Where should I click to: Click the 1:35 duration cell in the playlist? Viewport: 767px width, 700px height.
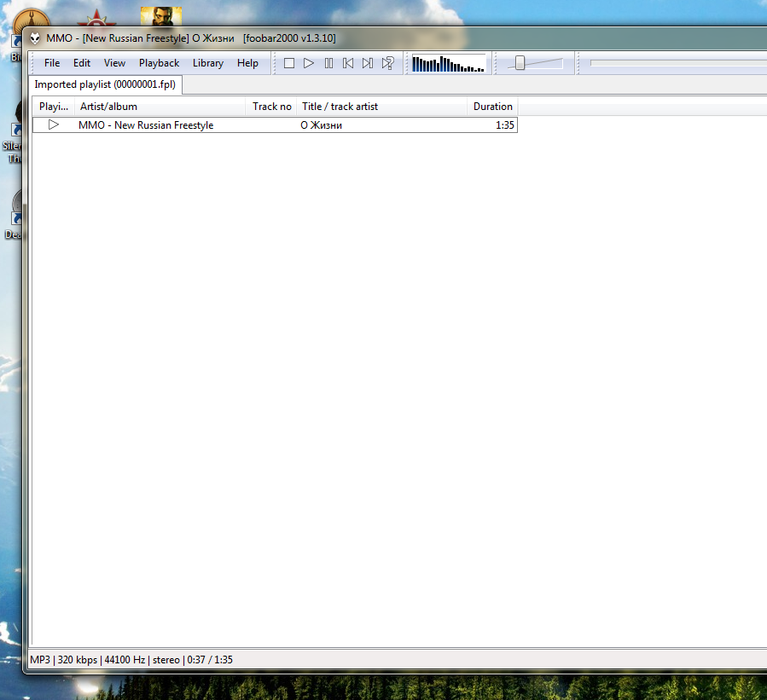click(505, 125)
